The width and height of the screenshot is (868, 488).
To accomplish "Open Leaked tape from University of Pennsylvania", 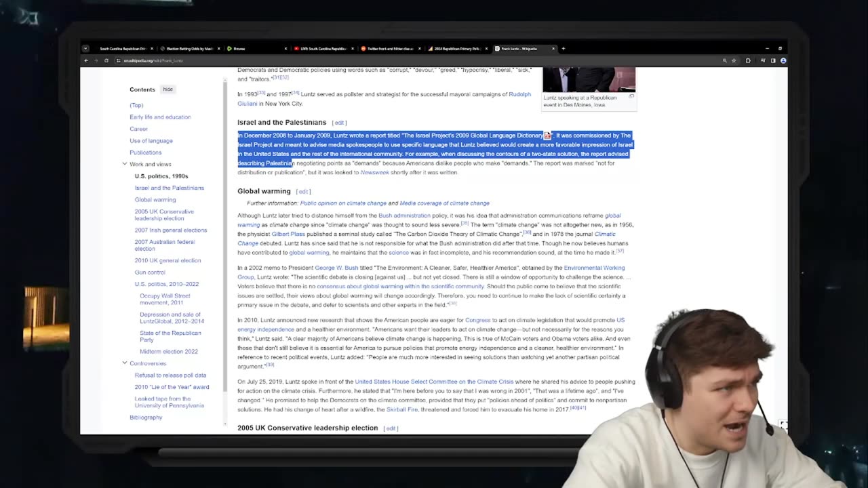I will (x=169, y=402).
